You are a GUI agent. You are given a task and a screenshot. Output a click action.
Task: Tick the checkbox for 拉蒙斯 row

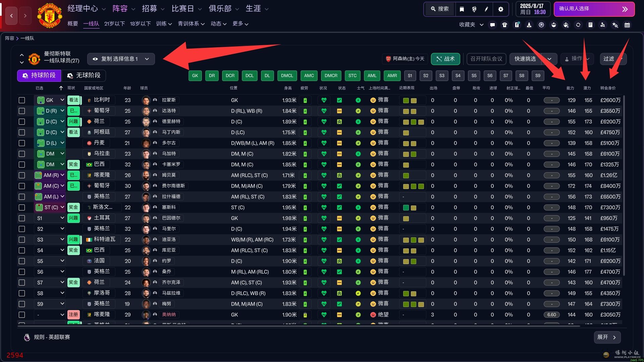click(22, 100)
